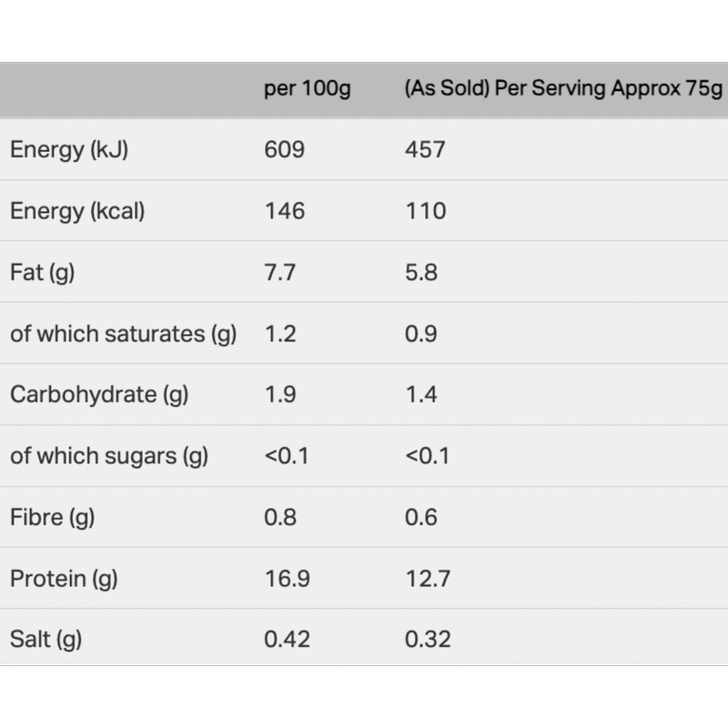
Task: Select the "Protein (g)" row label
Action: (64, 579)
